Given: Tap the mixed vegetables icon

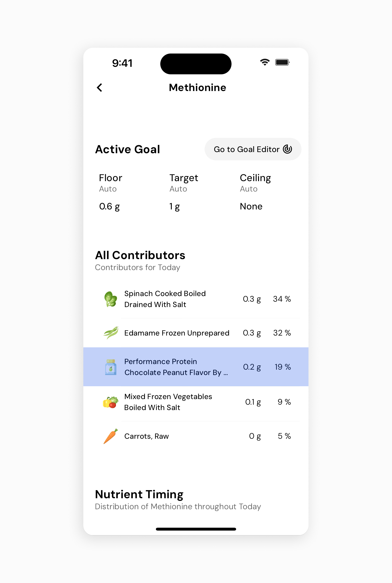Looking at the screenshot, I should tap(110, 402).
